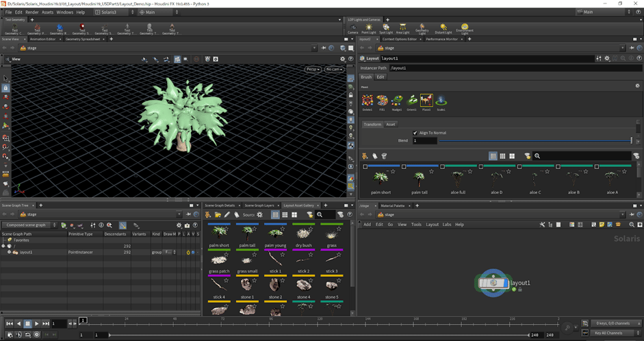Activate the Scale brush icon
The height and width of the screenshot is (341, 644).
[x=441, y=101]
